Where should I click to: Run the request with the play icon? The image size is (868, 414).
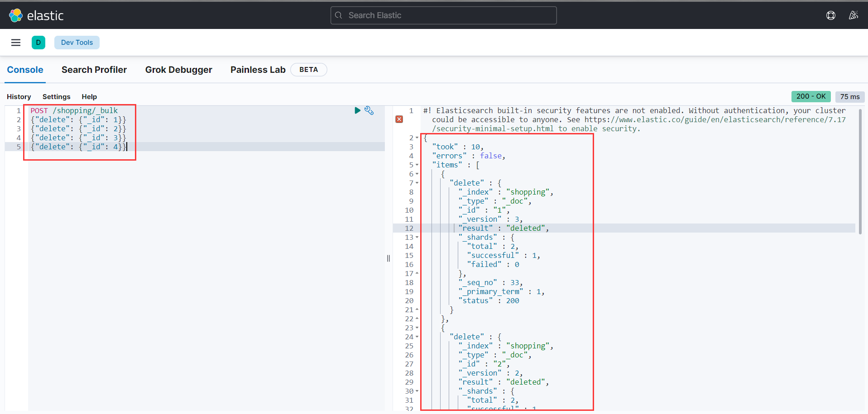click(357, 110)
